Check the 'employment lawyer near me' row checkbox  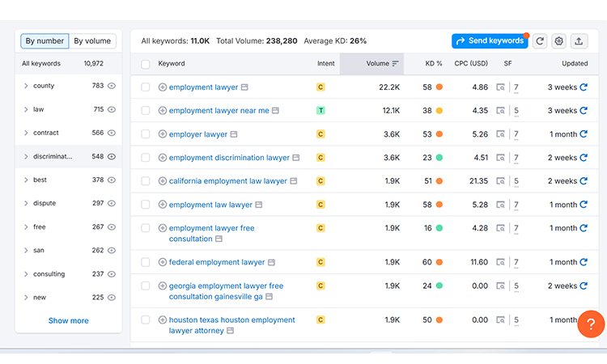146,111
